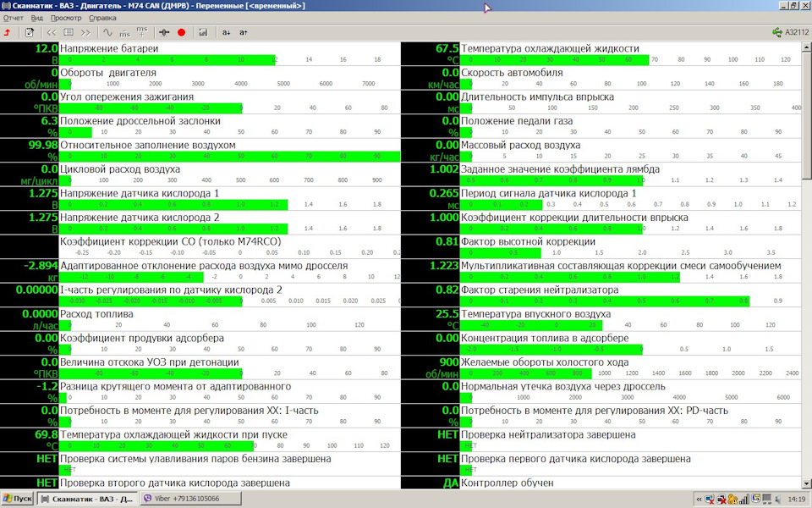Select Коэффициент коррекции CO label
Screen dimensions: 812x508
click(x=171, y=241)
